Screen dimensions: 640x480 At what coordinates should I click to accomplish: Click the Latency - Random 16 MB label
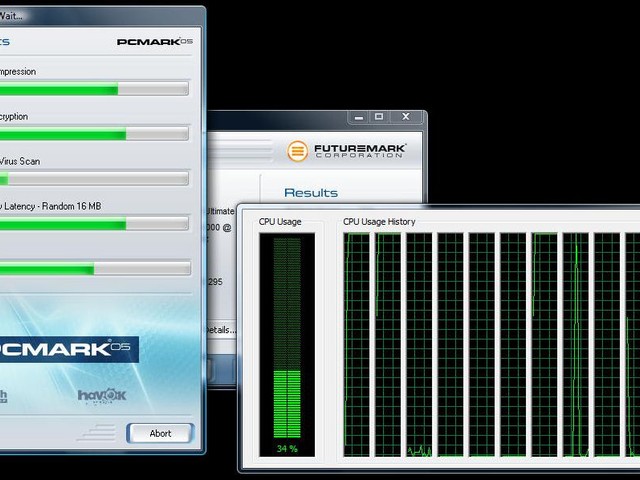click(x=51, y=206)
